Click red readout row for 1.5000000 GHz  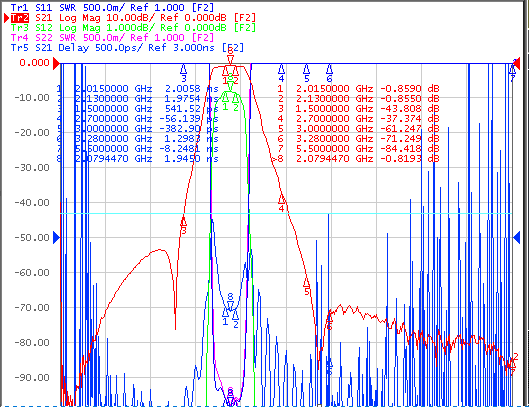tap(358, 109)
